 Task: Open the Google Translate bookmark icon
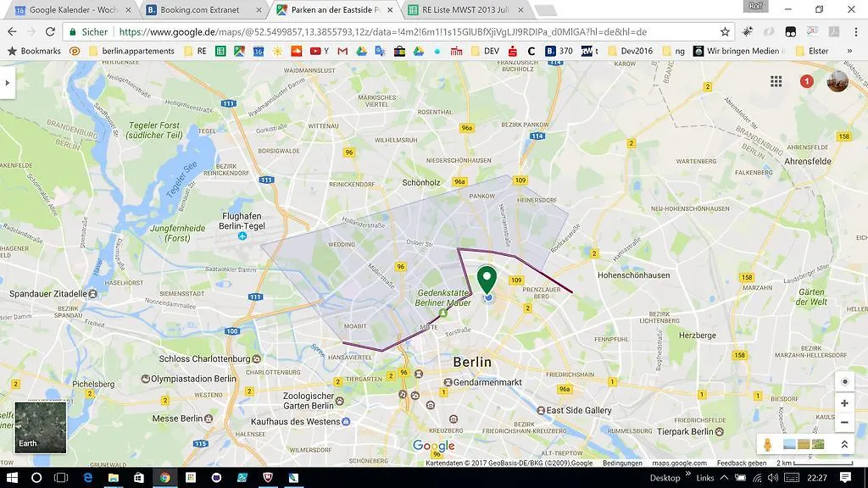click(380, 51)
